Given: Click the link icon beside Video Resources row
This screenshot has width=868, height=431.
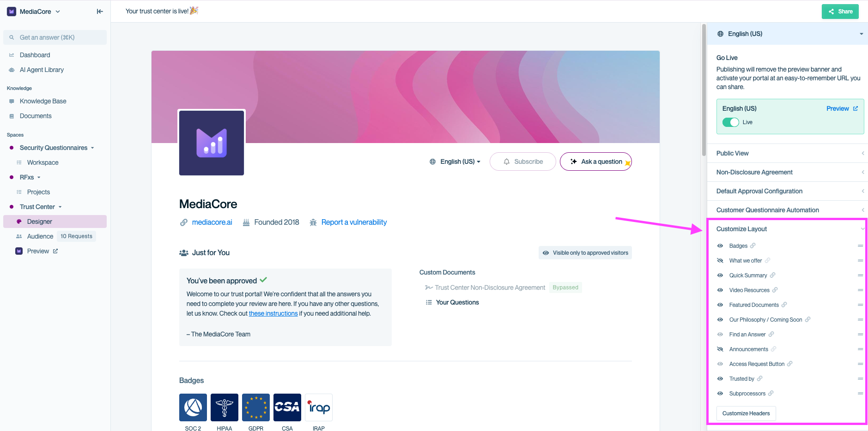Looking at the screenshot, I should point(775,290).
